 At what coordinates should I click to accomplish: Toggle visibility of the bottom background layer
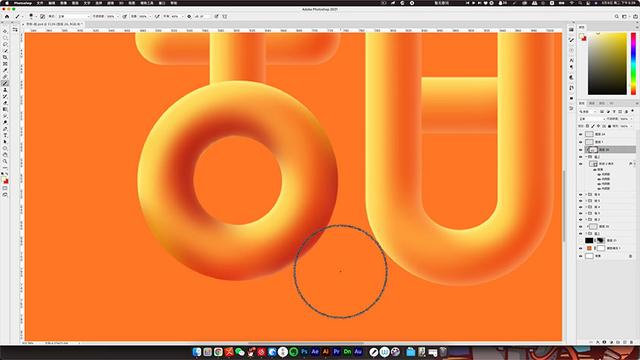(x=581, y=256)
